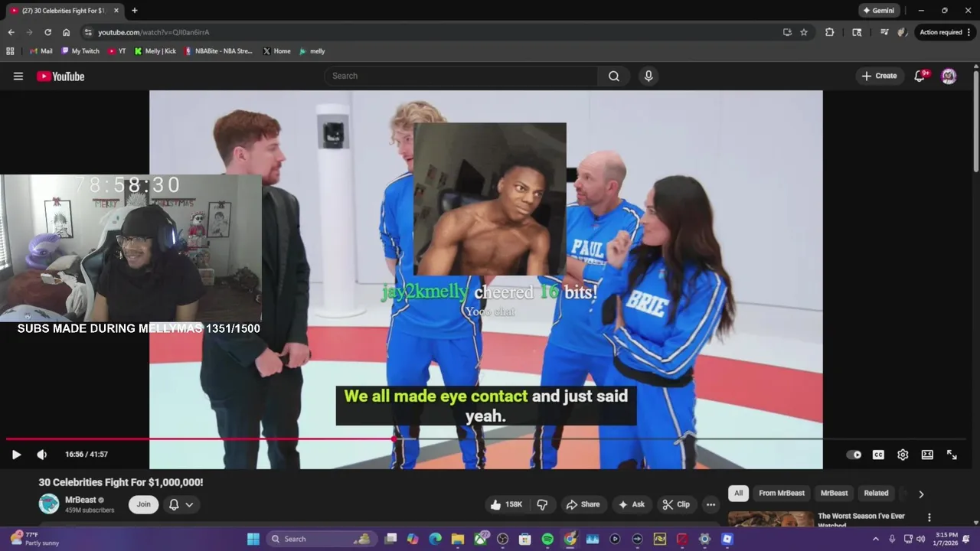Viewport: 980px width, 551px height.
Task: Bookmark this page with the star
Action: tap(804, 32)
